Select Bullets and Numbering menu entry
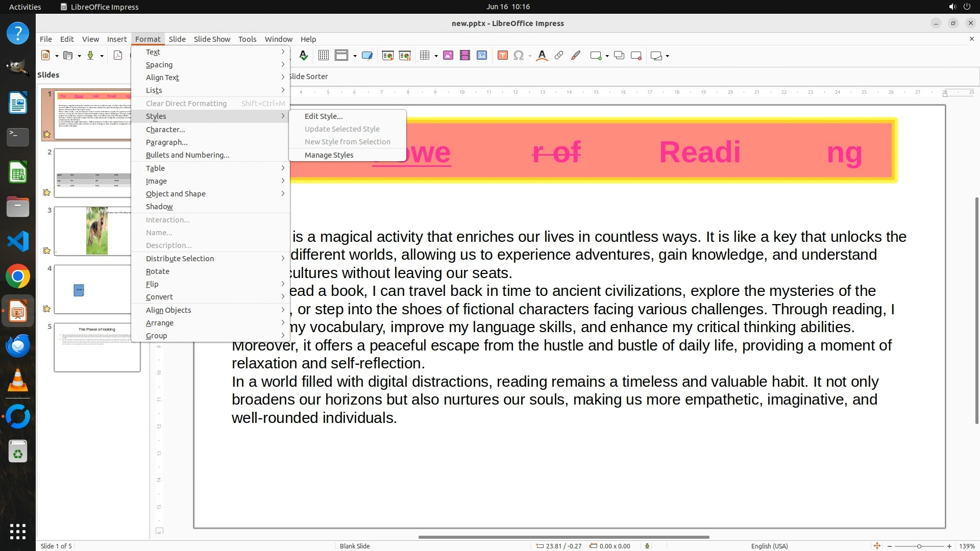Screen dimensions: 980x551 pyautogui.click(x=187, y=155)
